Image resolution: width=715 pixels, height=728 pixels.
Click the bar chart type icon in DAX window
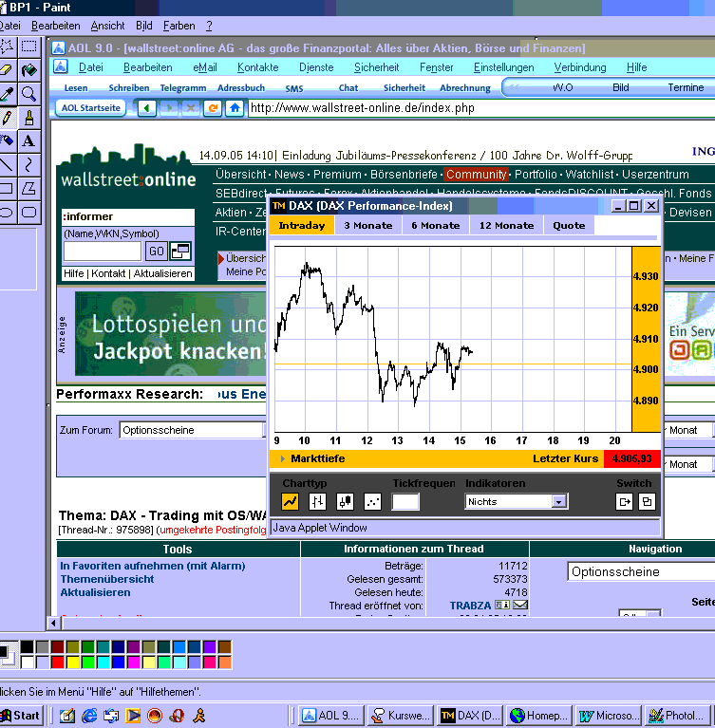pyautogui.click(x=317, y=501)
